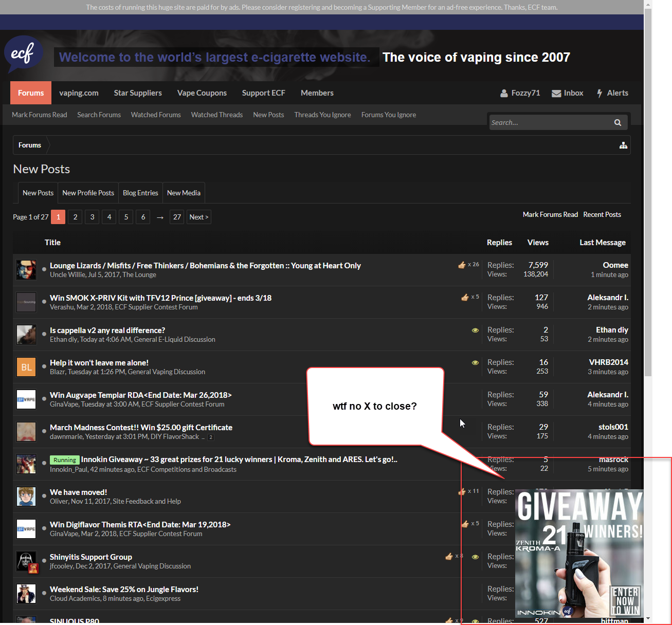Click Fozzy71 user profile icon

[504, 93]
